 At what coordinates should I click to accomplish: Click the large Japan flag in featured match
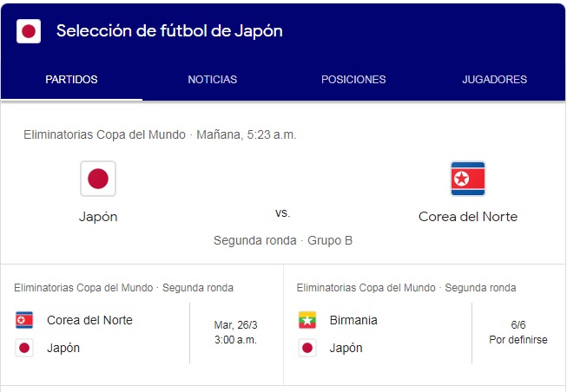[x=98, y=179]
